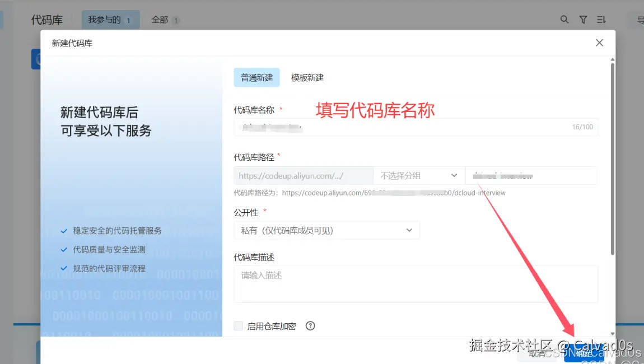
Task: Open the filter funnel icon
Action: 583,20
